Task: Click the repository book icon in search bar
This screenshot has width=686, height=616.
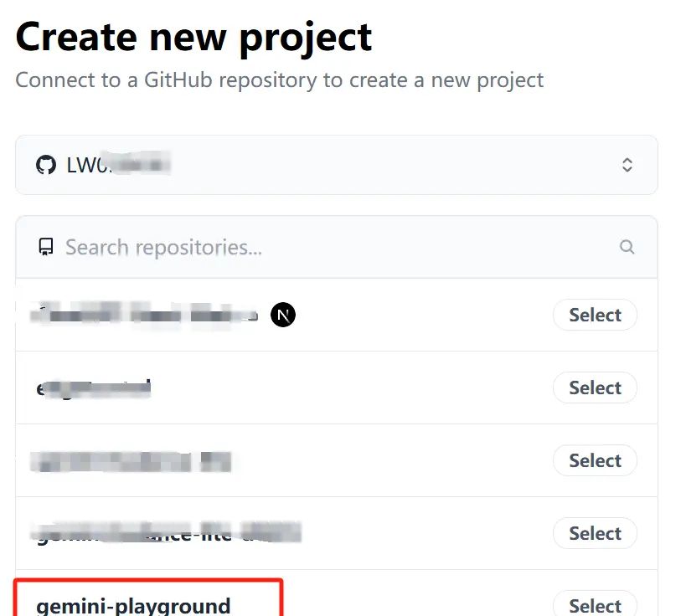Action: pos(46,247)
